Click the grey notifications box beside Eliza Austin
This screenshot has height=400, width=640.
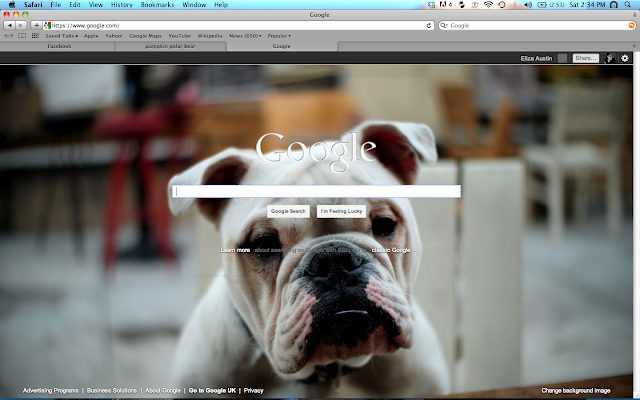pos(562,58)
